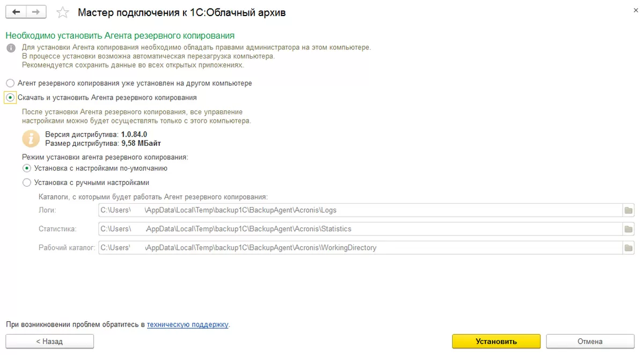Click the '< Назад' button

click(x=49, y=341)
